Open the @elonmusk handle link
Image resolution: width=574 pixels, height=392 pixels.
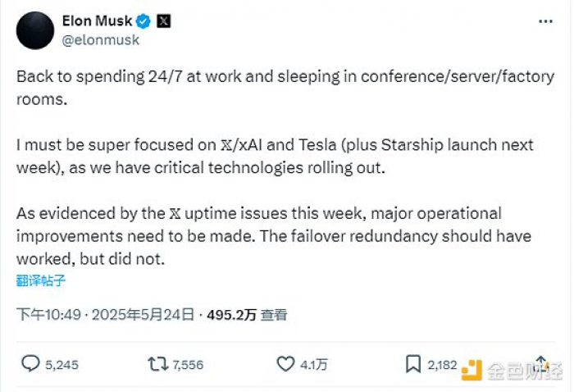pos(101,39)
